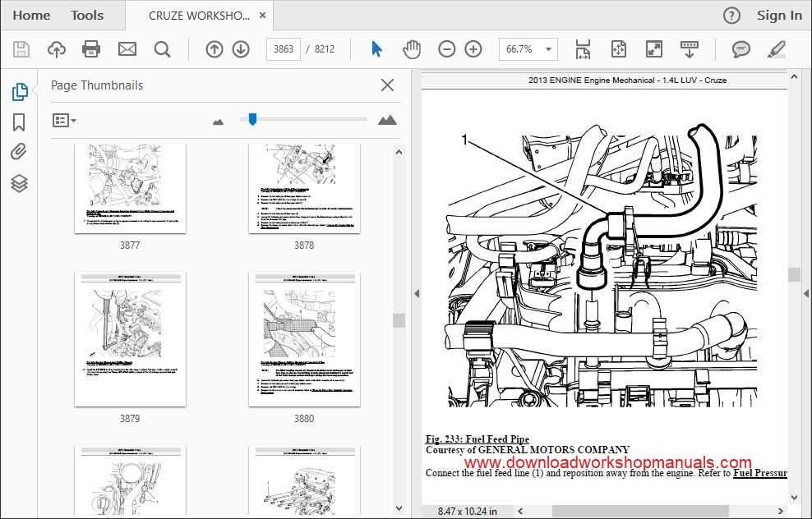Enlarge thumbnail size large mountains icon
The image size is (812, 519).
(387, 121)
